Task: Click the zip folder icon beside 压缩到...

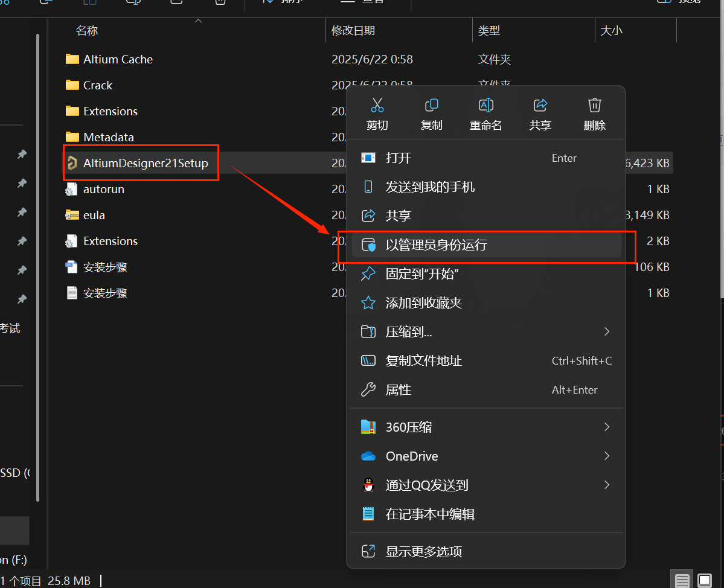Action: [x=368, y=331]
